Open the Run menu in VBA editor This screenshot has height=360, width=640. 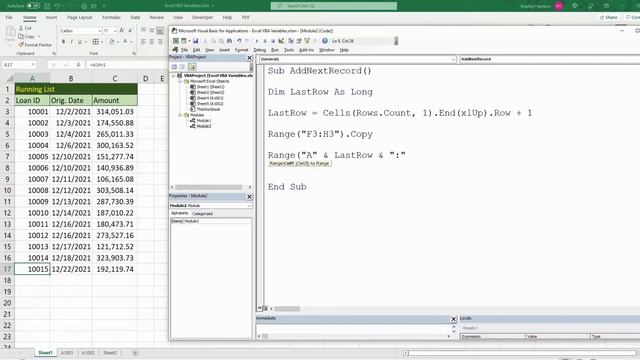point(275,50)
